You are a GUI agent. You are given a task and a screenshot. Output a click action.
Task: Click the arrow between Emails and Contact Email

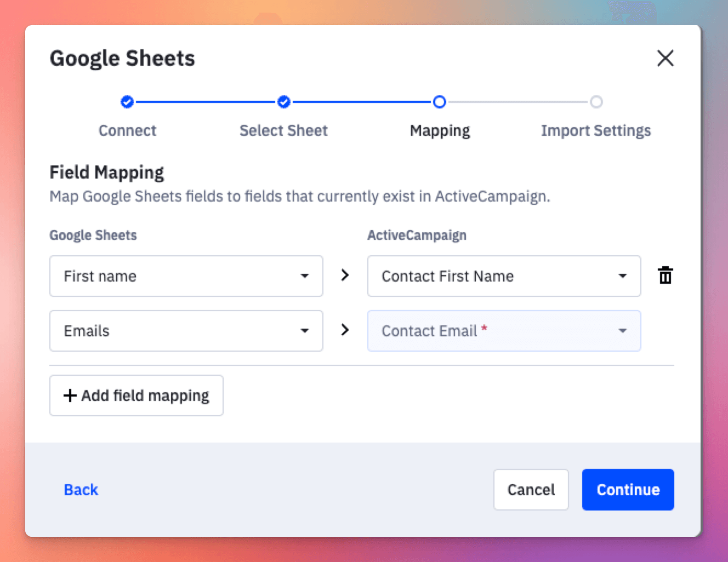pyautogui.click(x=345, y=330)
